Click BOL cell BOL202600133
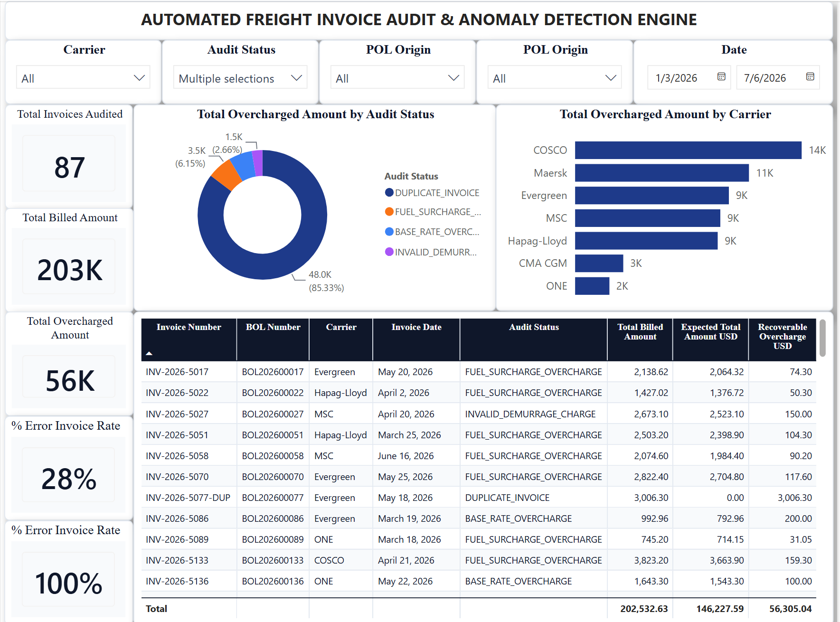Image resolution: width=840 pixels, height=622 pixels. click(x=273, y=560)
